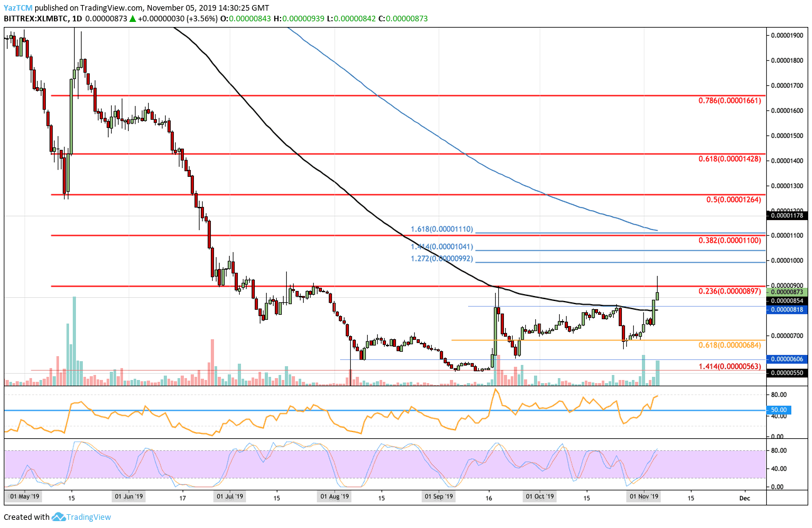Select the 0.618(0.00001428) Fibonacci label
Image resolution: width=812 pixels, height=528 pixels.
coord(730,159)
